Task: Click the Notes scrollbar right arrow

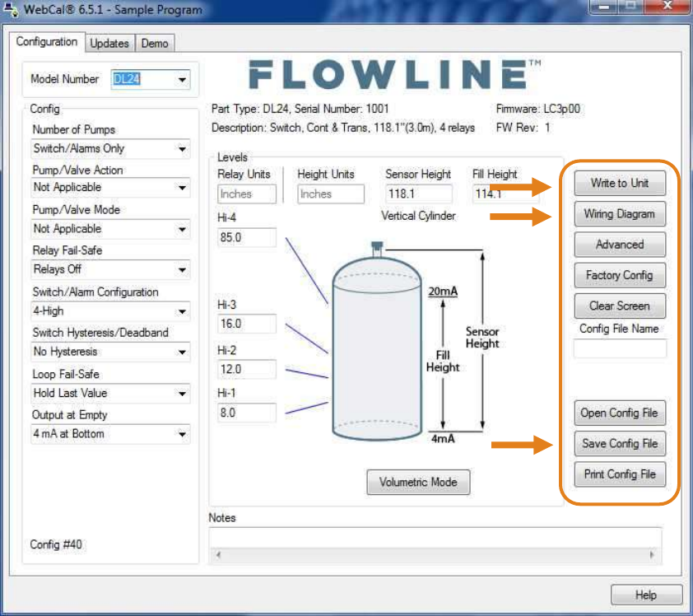Action: (x=652, y=555)
